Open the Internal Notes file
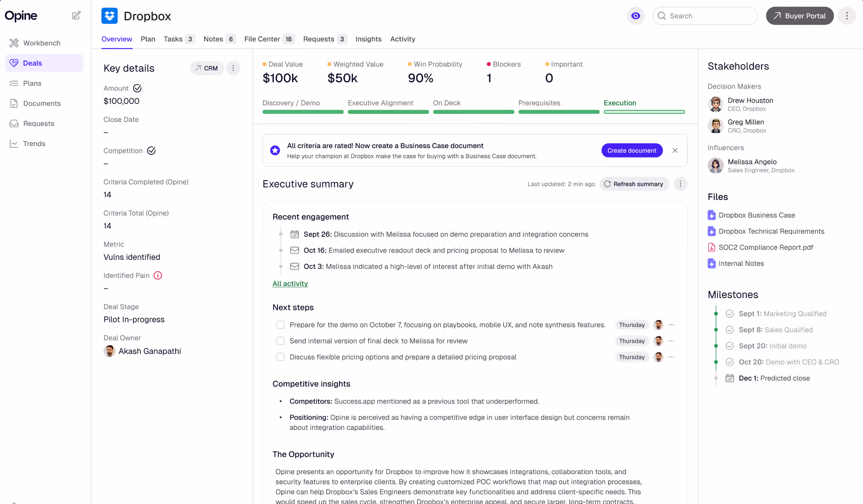The image size is (863, 504). [735, 263]
